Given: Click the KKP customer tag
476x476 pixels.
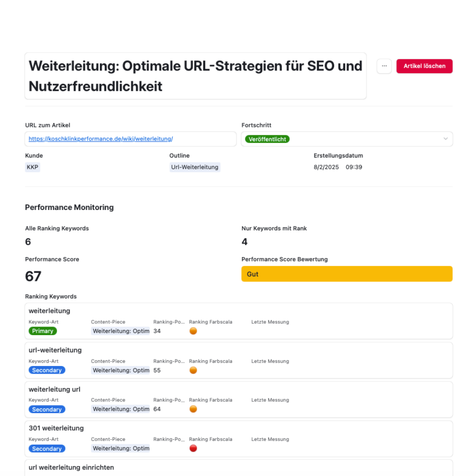Looking at the screenshot, I should click(x=32, y=167).
